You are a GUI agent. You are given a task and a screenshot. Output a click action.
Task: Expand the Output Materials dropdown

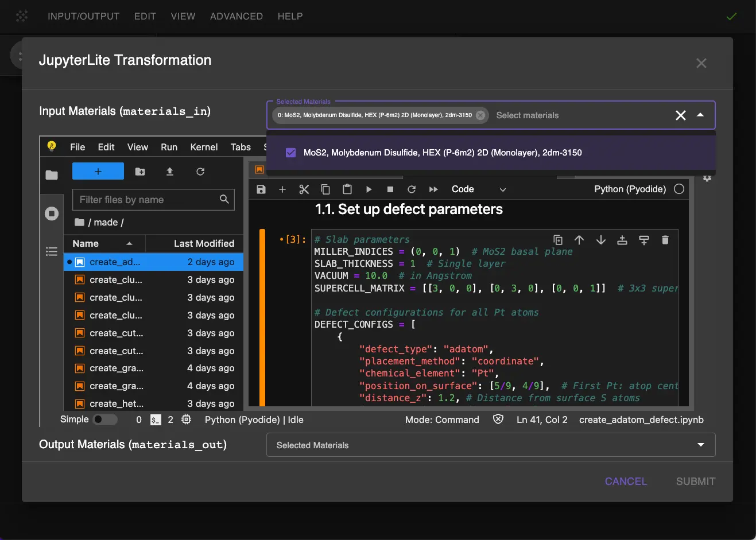click(700, 445)
